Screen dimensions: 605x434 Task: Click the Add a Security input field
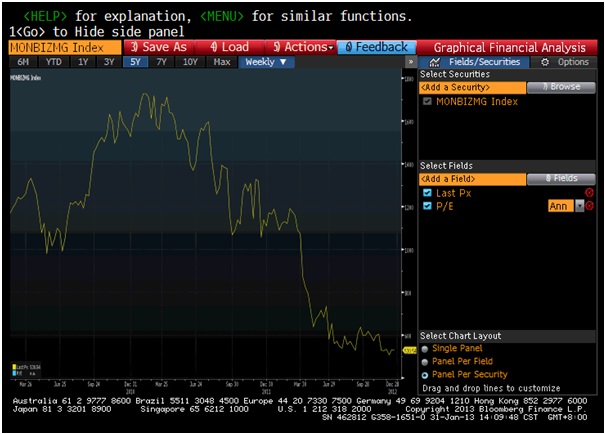pyautogui.click(x=472, y=88)
